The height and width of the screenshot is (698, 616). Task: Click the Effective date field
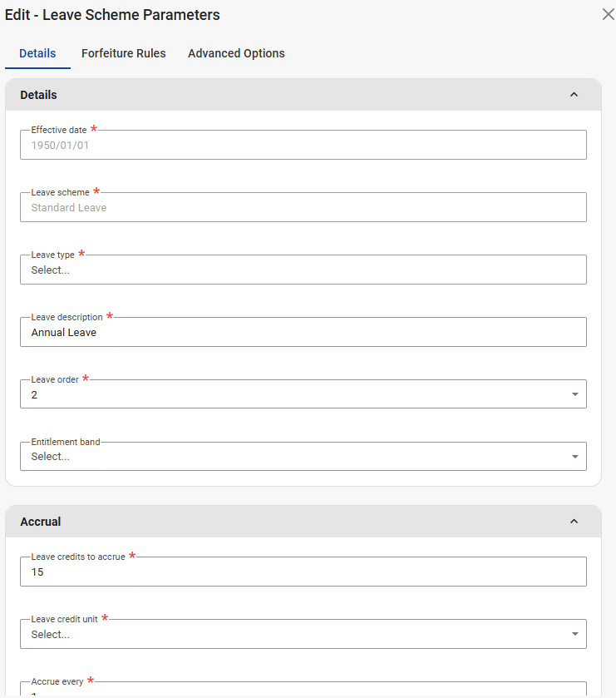pyautogui.click(x=303, y=145)
